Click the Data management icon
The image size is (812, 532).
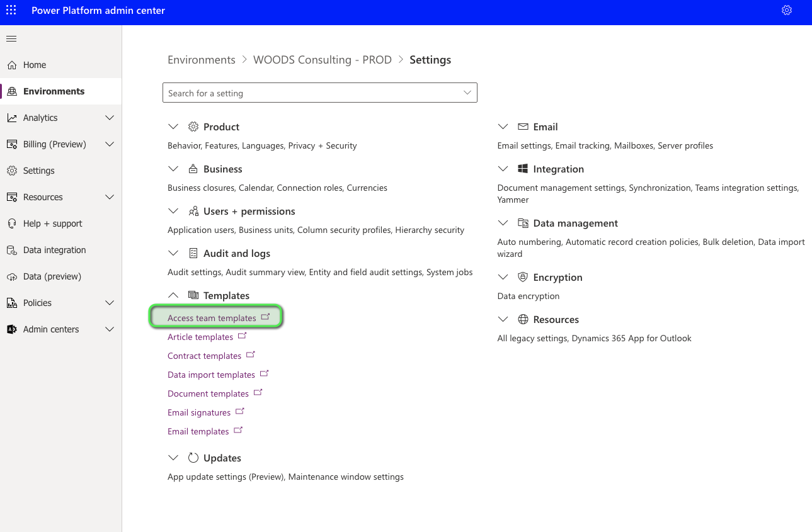[x=523, y=223]
